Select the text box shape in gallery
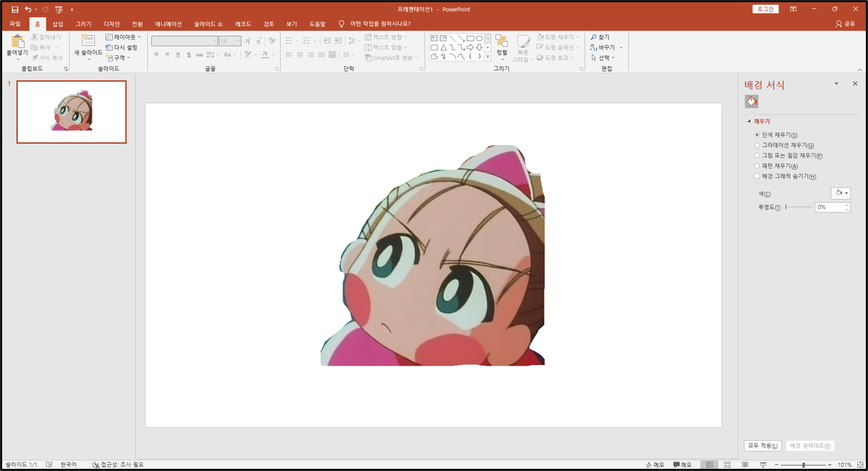Viewport: 868px width, 471px height. (x=434, y=38)
